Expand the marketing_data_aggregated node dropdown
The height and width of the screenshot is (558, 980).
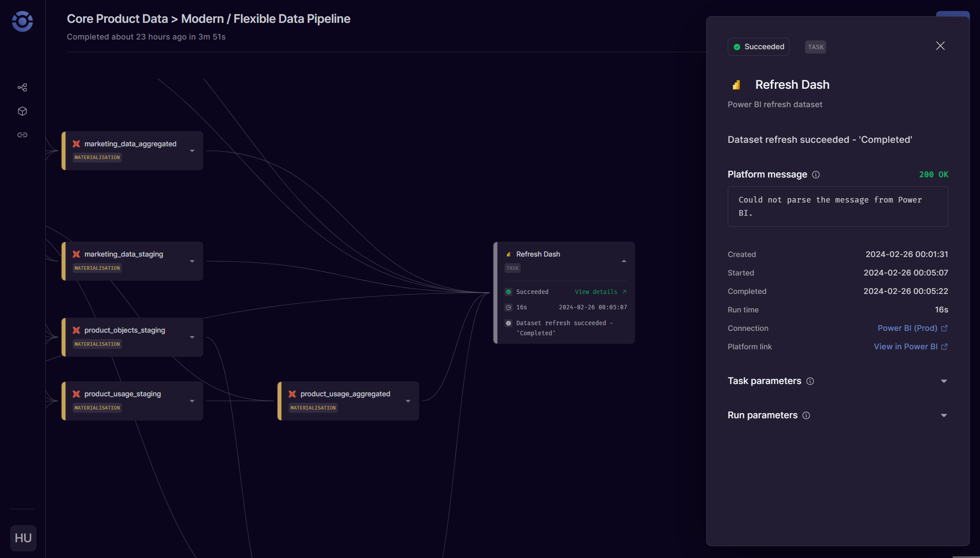tap(192, 150)
